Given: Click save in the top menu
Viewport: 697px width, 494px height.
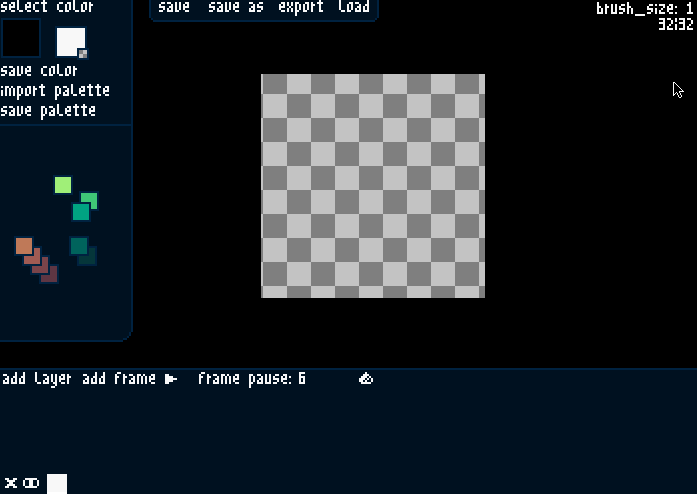Looking at the screenshot, I should 174,7.
